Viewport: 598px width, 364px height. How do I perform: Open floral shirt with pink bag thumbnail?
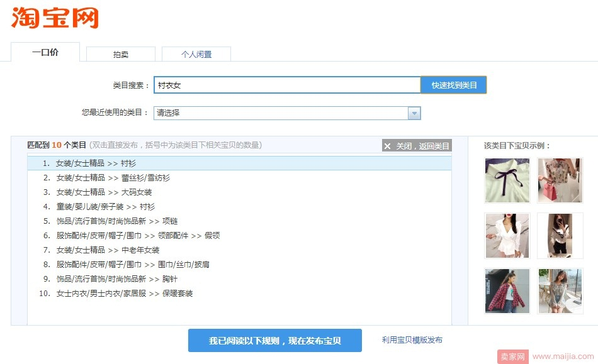pyautogui.click(x=560, y=180)
